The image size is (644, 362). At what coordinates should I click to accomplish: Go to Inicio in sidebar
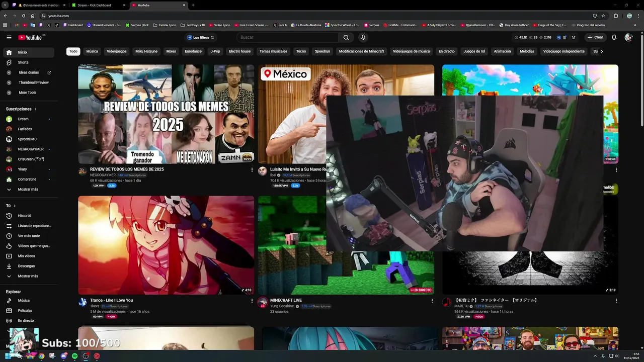point(28,52)
